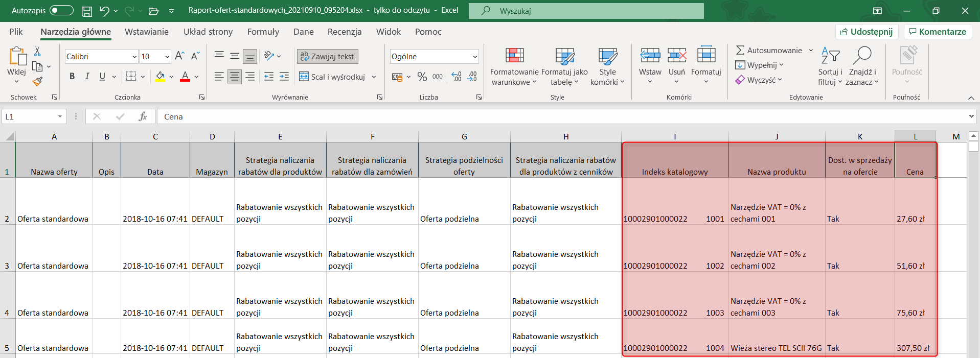Decrease indent icon in alignment group
This screenshot has width=980, height=358.
pos(269,77)
